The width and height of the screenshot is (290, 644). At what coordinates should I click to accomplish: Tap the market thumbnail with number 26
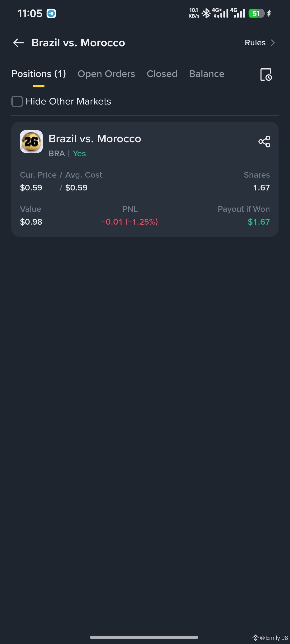[x=31, y=142]
